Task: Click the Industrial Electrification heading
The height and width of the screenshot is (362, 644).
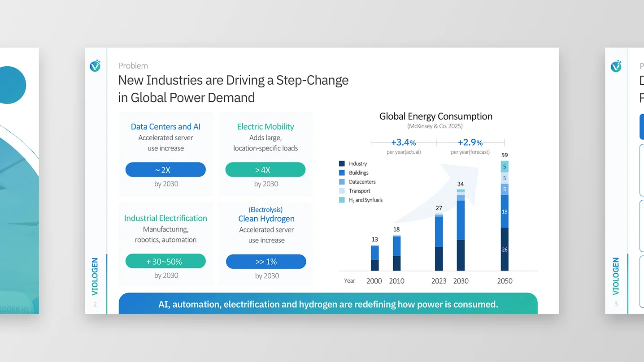Action: pyautogui.click(x=165, y=218)
